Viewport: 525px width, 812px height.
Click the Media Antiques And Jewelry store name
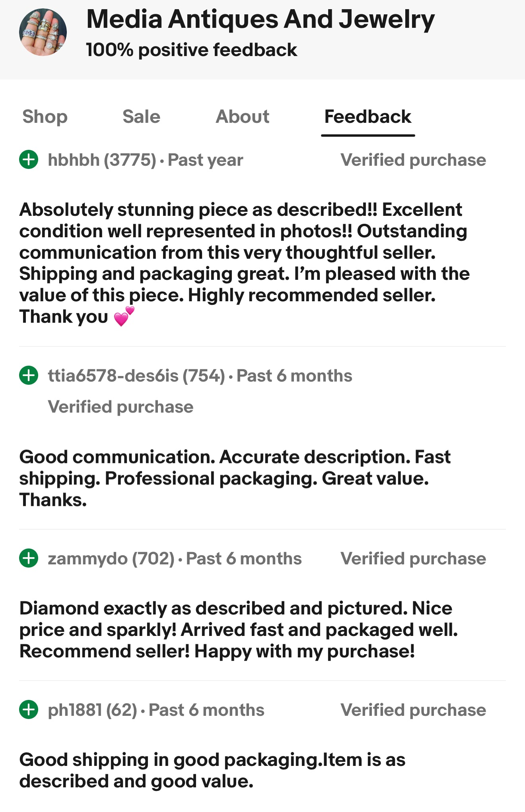pyautogui.click(x=261, y=19)
